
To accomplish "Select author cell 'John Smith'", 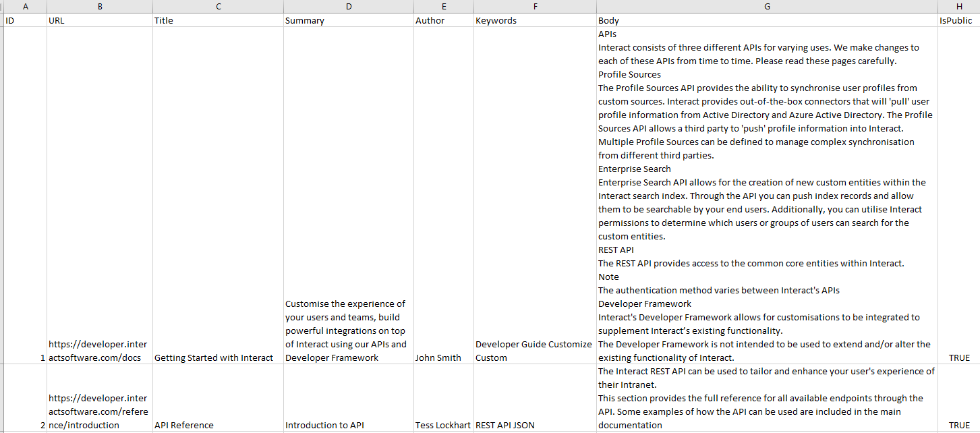I will pyautogui.click(x=444, y=196).
